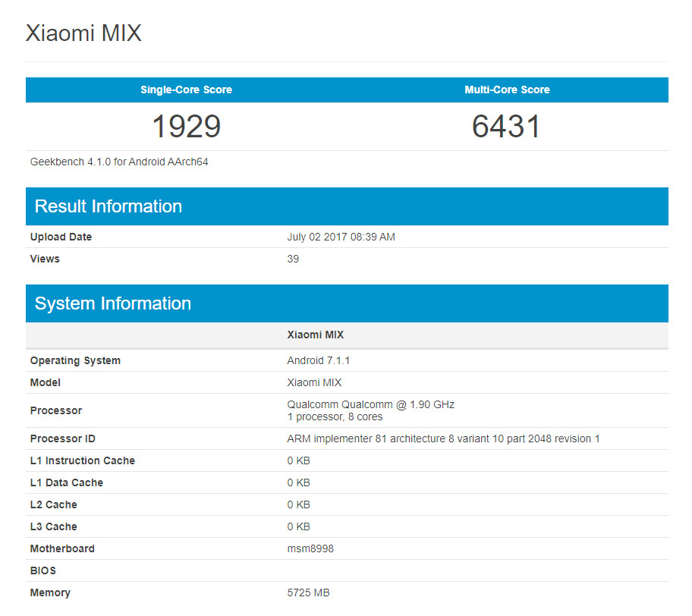Click the Result Information section header
Viewport: 692px width, 616px height.
(109, 206)
